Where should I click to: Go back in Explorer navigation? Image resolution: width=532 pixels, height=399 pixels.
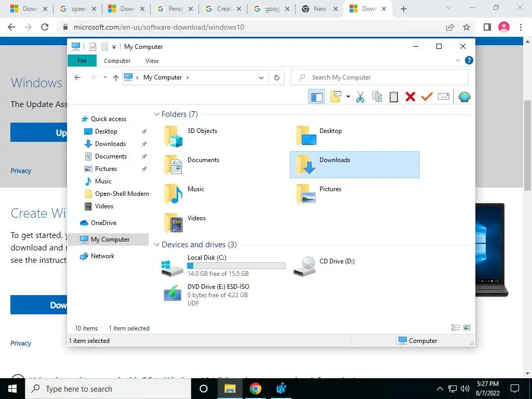[77, 77]
